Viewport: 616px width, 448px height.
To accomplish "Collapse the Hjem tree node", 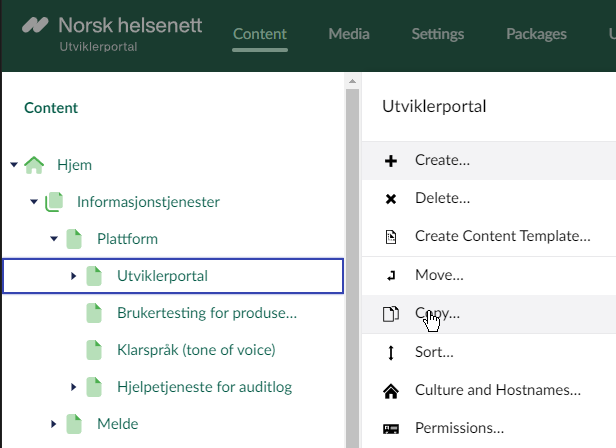I will click(14, 165).
